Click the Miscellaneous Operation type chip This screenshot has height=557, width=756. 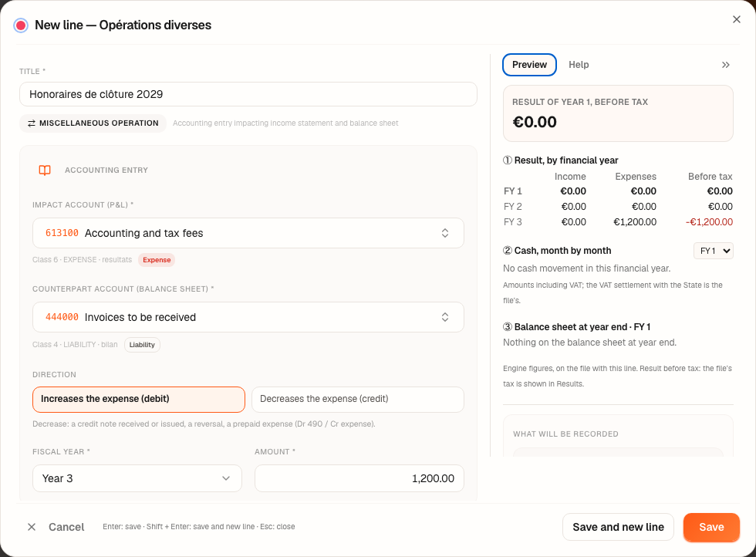[93, 123]
